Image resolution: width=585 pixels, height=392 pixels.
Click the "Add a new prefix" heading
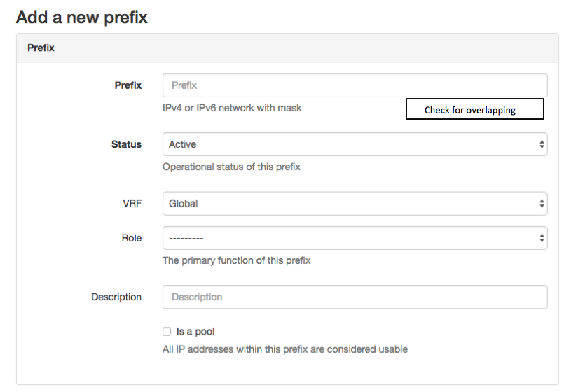(x=82, y=17)
